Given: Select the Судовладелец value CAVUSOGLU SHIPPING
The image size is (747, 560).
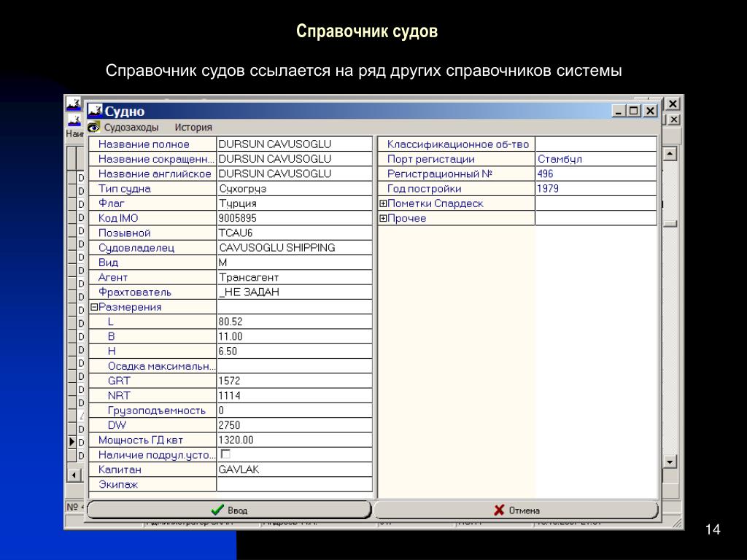Looking at the screenshot, I should (295, 248).
